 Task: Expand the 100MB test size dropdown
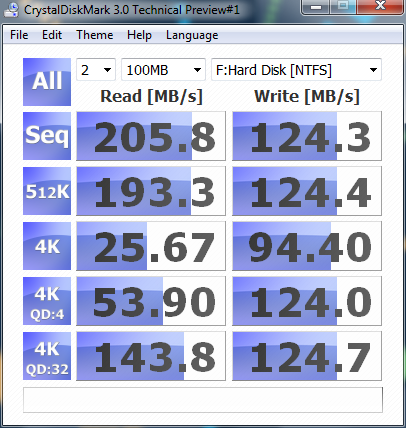[x=163, y=70]
